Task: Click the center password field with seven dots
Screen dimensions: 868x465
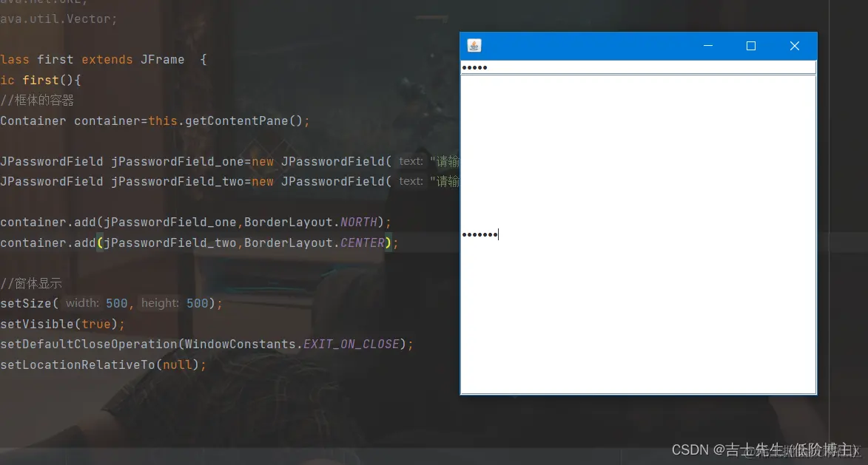Action: coord(639,234)
